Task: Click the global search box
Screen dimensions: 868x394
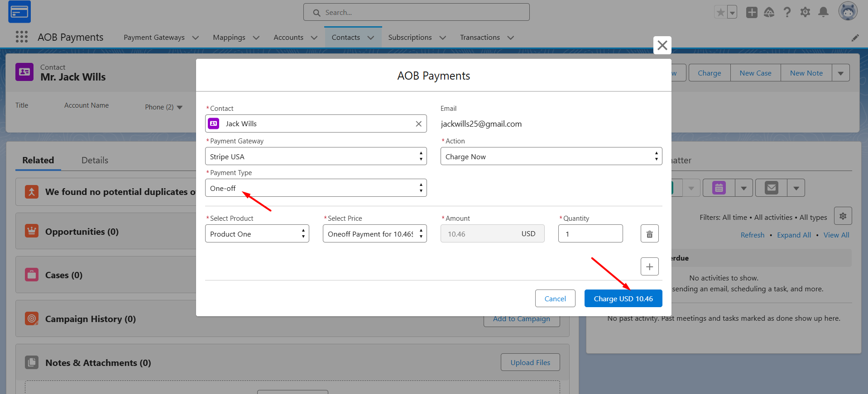Action: coord(417,12)
